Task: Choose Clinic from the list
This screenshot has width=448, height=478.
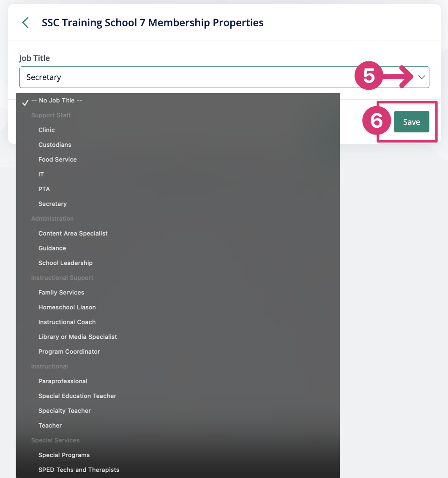Action: tap(46, 130)
